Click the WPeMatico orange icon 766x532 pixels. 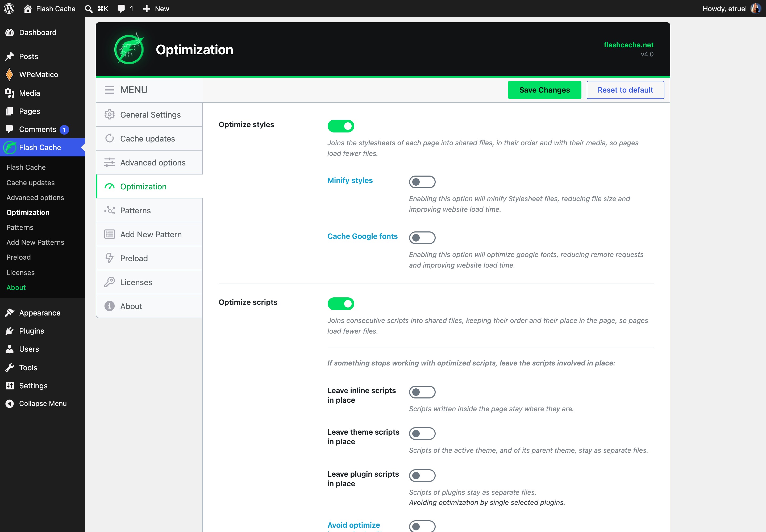point(10,74)
